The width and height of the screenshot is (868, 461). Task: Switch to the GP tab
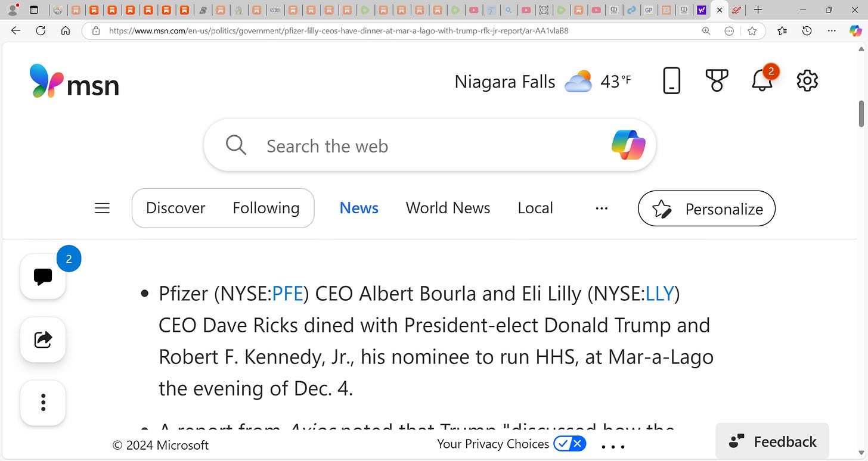click(649, 10)
